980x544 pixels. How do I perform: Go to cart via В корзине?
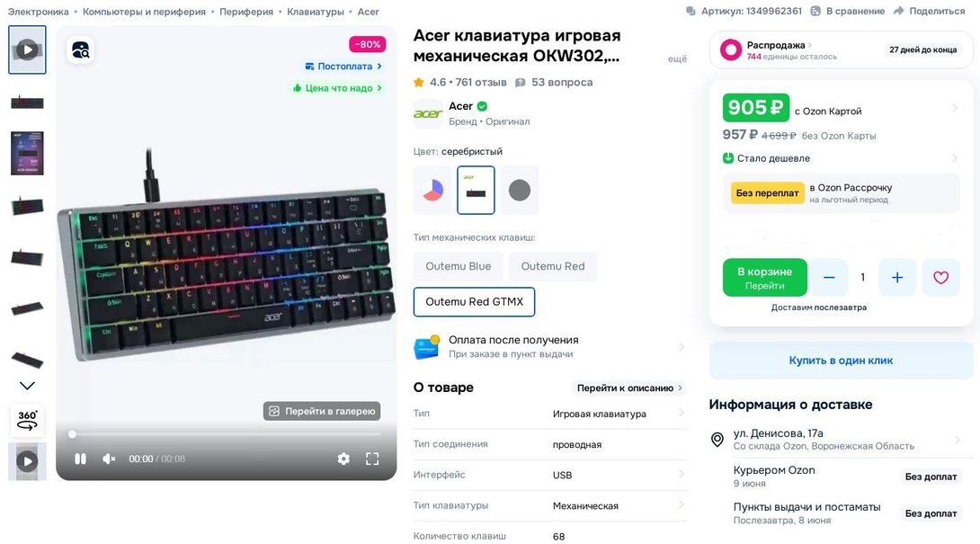(x=765, y=278)
